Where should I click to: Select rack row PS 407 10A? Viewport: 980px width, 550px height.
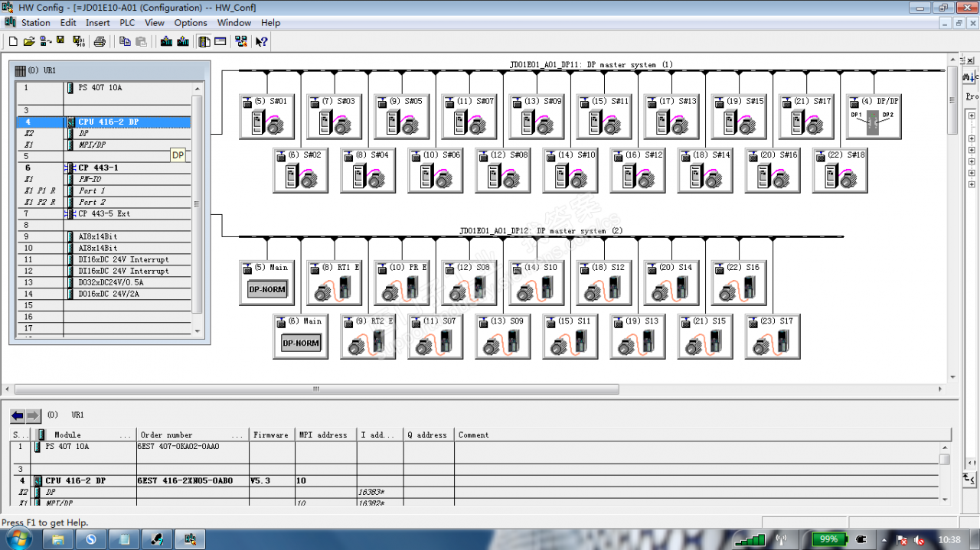point(104,88)
